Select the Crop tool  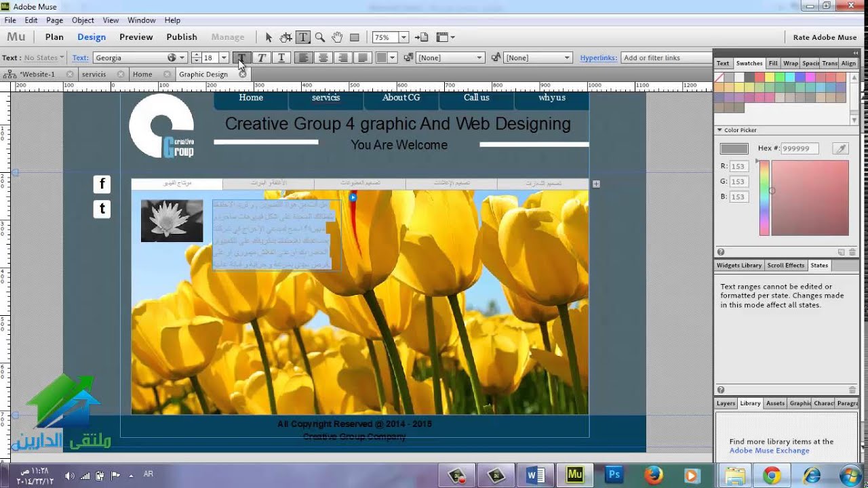pos(285,37)
